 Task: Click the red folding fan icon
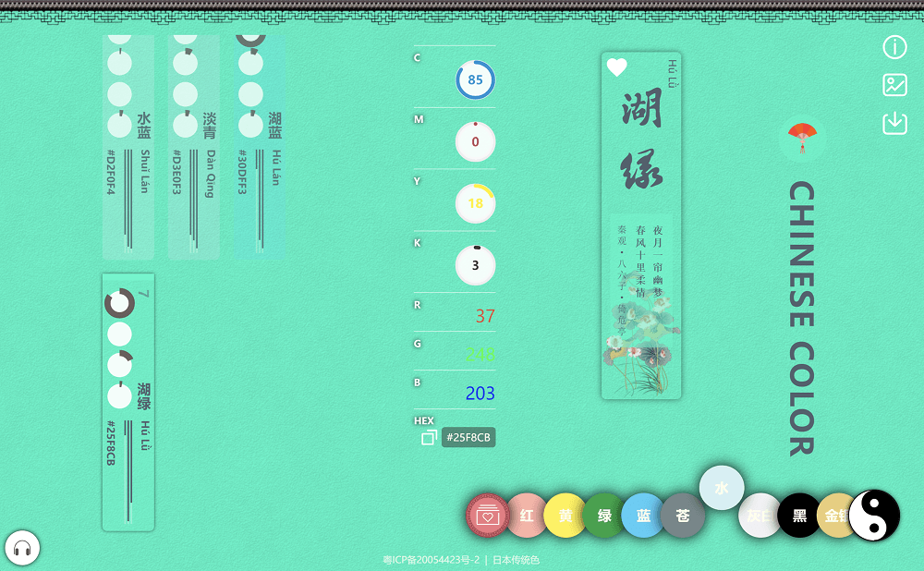click(802, 139)
